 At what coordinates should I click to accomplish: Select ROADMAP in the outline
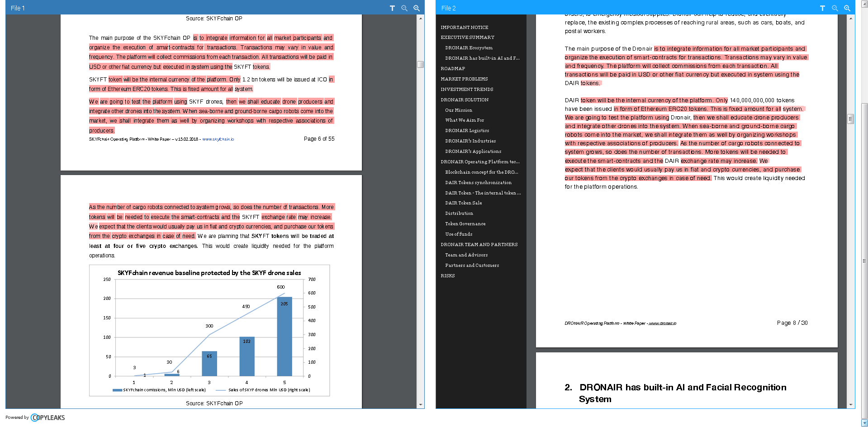tap(453, 69)
